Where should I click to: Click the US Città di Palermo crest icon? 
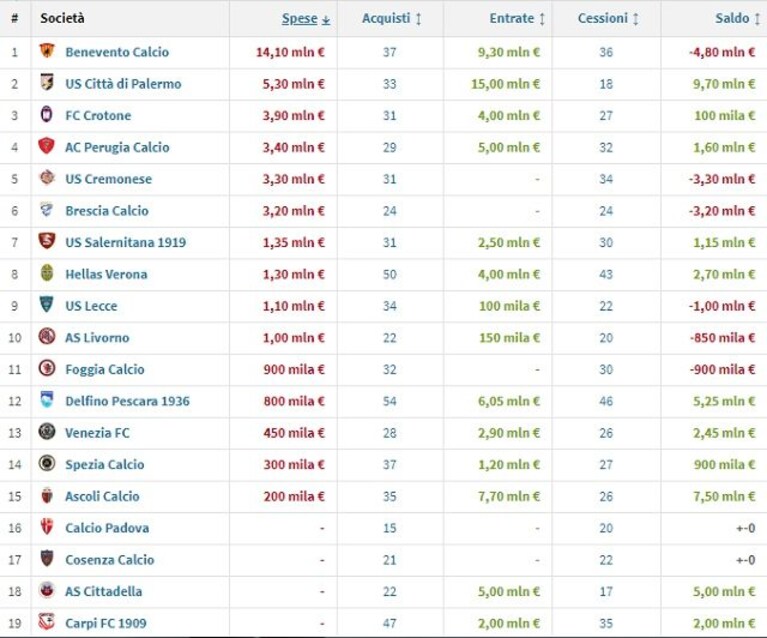pyautogui.click(x=47, y=83)
